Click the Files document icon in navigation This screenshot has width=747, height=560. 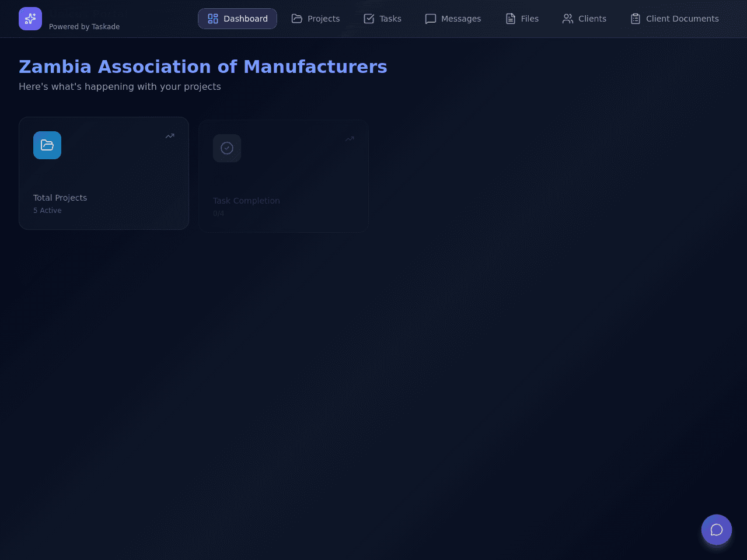[511, 19]
